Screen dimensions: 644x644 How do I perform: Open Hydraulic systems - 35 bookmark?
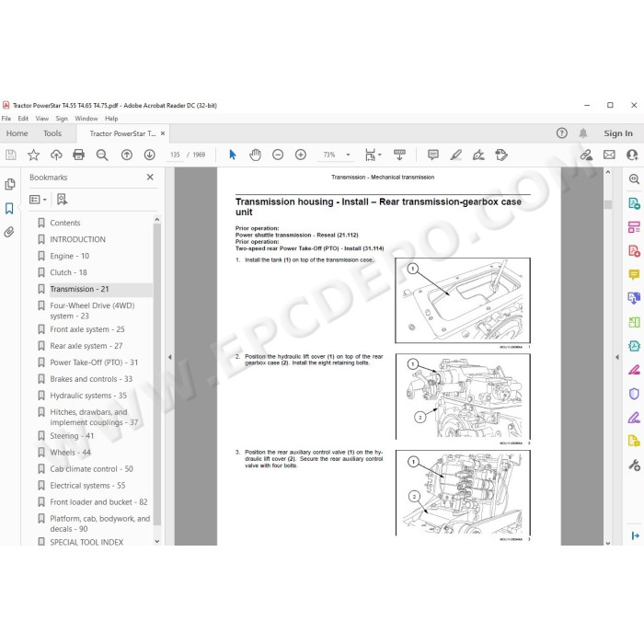pyautogui.click(x=88, y=396)
